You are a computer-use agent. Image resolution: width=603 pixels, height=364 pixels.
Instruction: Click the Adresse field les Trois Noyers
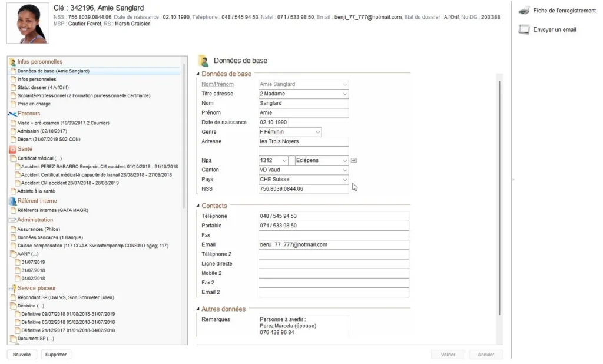point(303,141)
